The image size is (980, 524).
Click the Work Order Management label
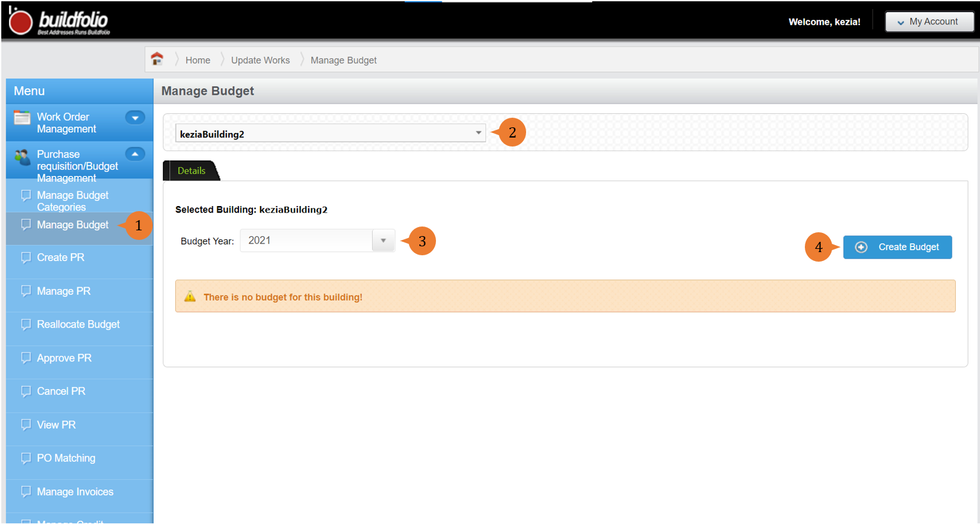[66, 123]
